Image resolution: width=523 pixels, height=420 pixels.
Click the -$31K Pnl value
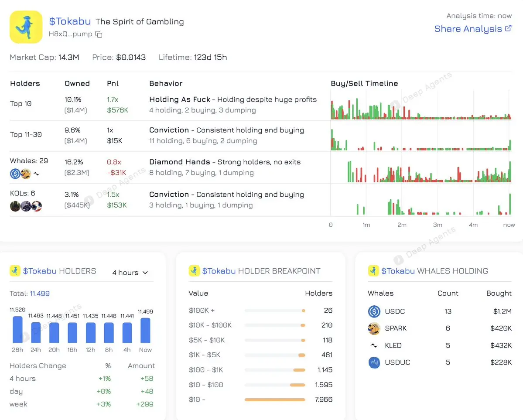coord(116,172)
